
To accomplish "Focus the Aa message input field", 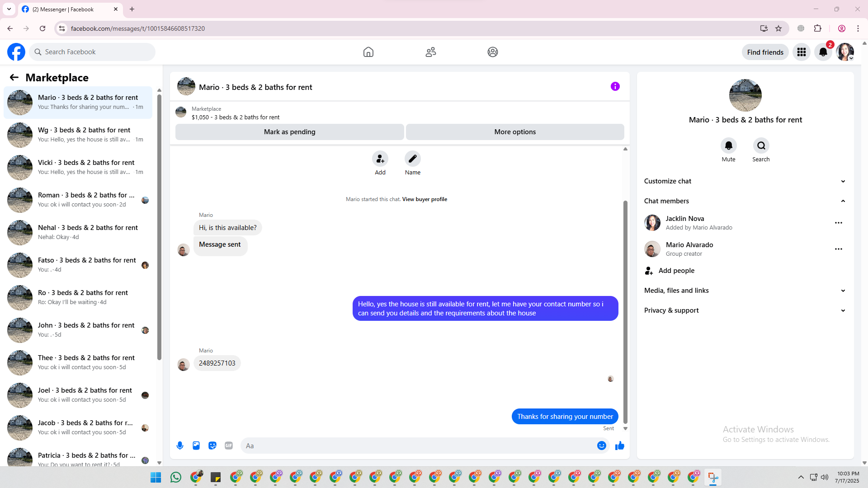I will tap(420, 446).
